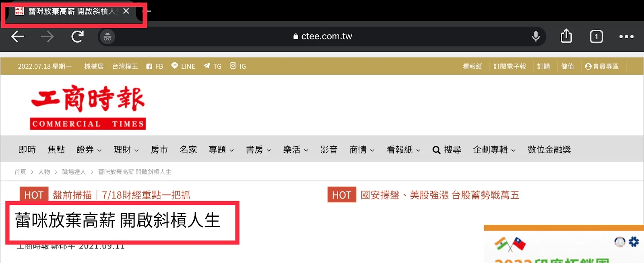Image resolution: width=644 pixels, height=263 pixels.
Task: Open the three-dot browser menu
Action: 626,37
